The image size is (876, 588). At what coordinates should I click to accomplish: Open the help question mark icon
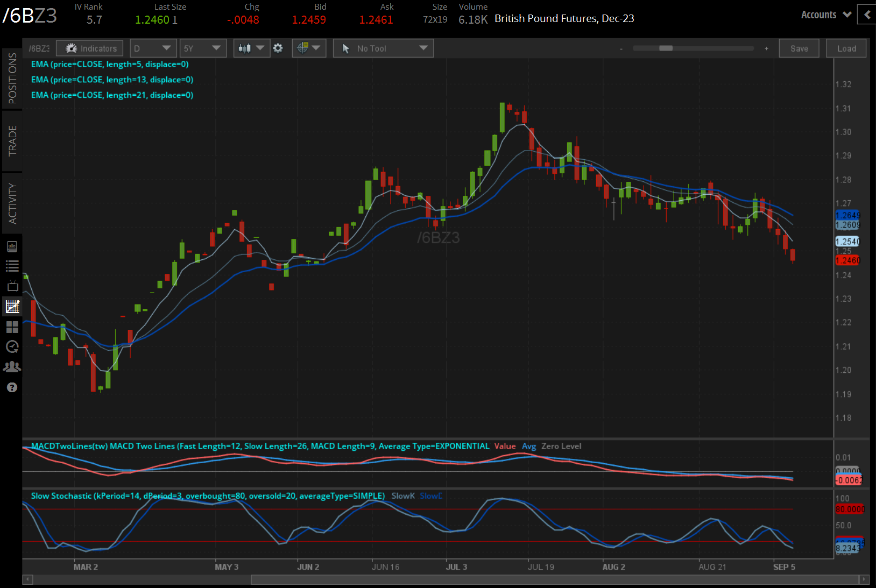tap(12, 387)
